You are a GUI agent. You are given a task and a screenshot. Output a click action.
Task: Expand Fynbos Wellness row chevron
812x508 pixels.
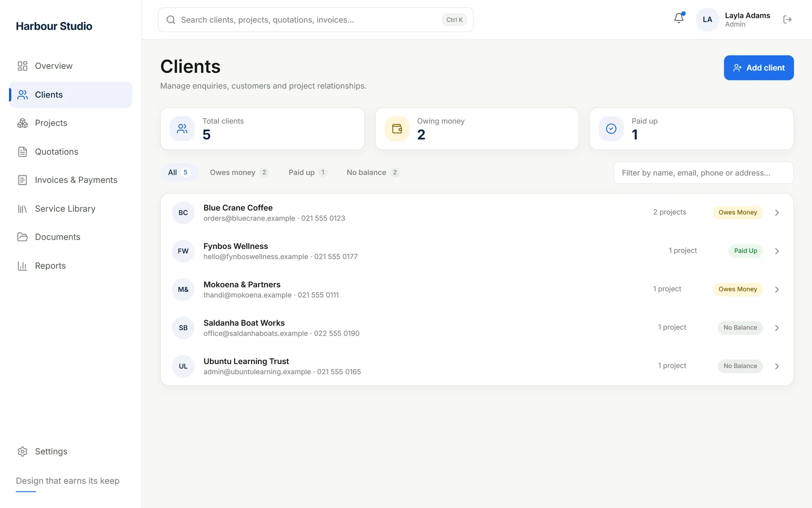click(777, 251)
